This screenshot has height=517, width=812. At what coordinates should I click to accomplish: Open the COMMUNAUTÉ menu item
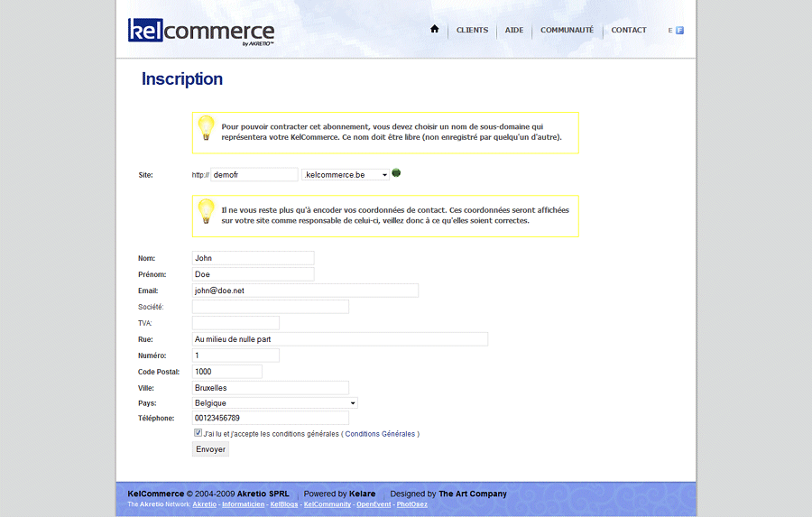(x=567, y=31)
